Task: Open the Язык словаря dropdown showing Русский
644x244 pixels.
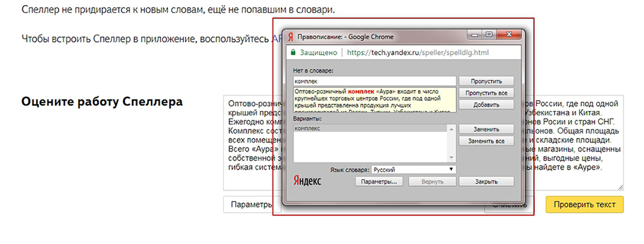Action: point(413,169)
